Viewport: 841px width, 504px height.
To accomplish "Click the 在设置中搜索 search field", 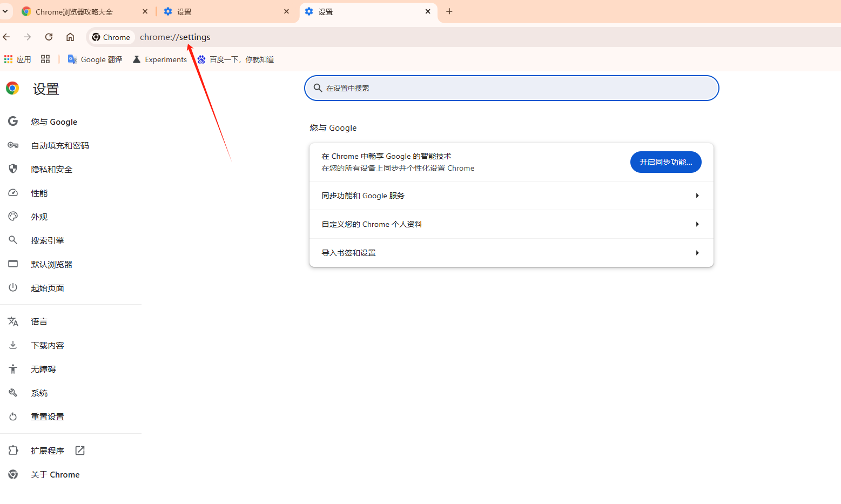I will pos(512,88).
